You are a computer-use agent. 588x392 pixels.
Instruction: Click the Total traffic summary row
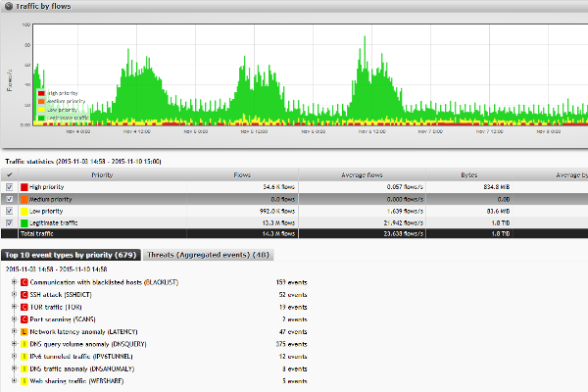point(294,233)
